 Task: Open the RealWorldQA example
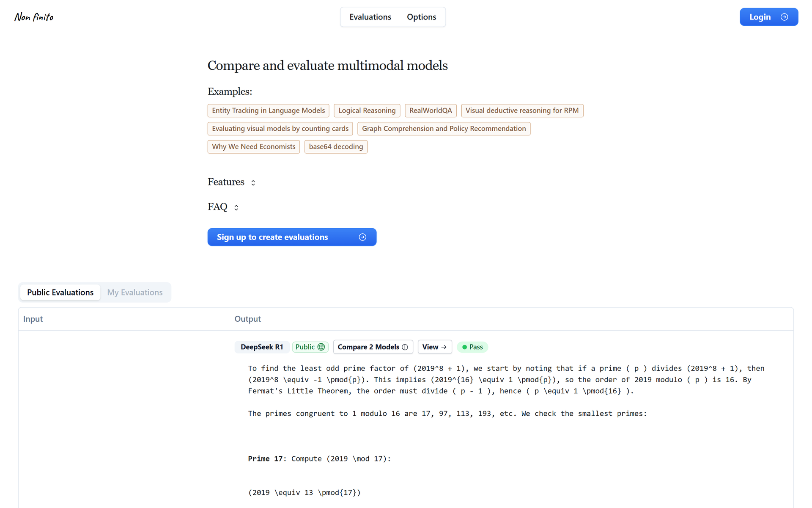431,110
